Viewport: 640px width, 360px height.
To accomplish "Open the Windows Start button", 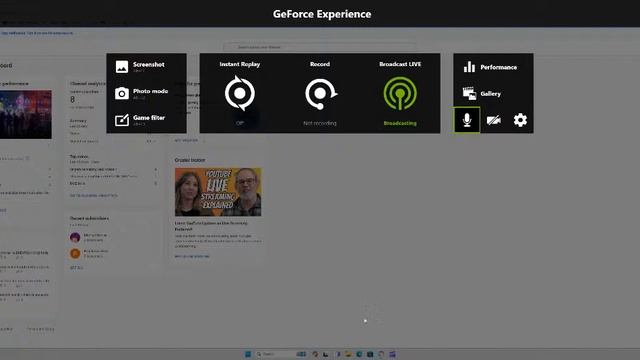I will 248,354.
